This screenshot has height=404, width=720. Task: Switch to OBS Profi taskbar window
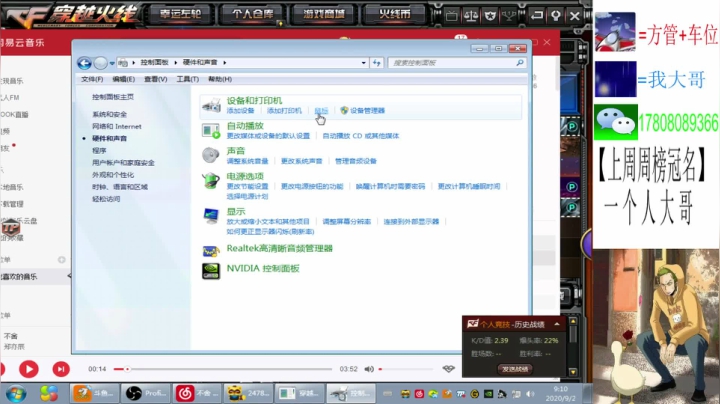(146, 393)
